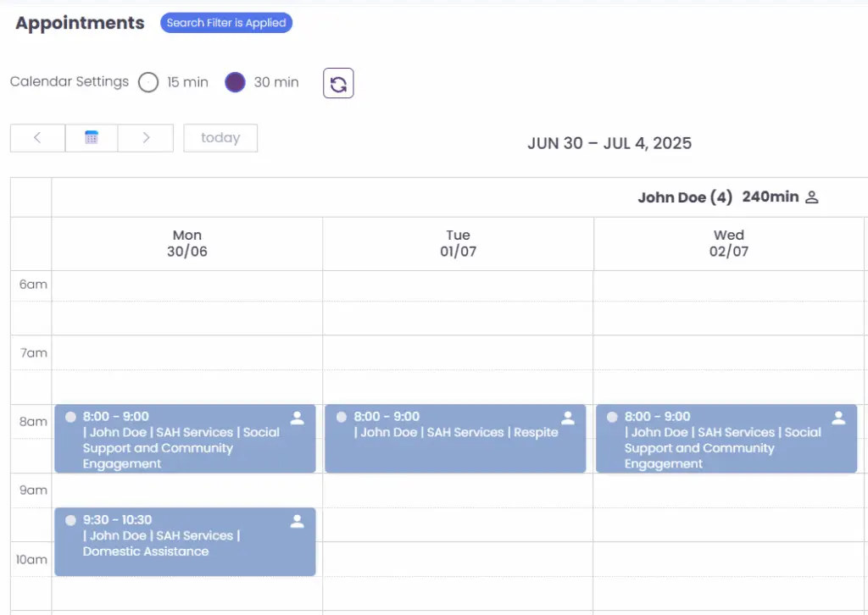Select the 15 min calendar setting
Screen dimensions: 868x615
149,82
